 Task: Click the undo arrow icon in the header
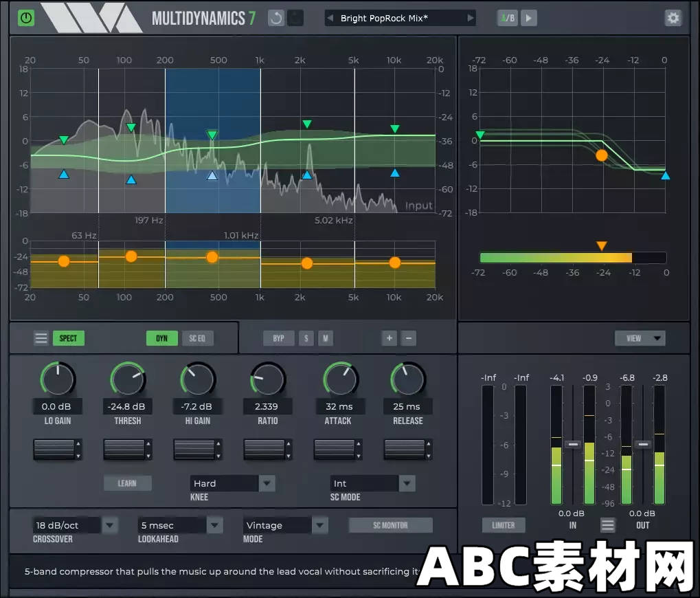coord(275,18)
